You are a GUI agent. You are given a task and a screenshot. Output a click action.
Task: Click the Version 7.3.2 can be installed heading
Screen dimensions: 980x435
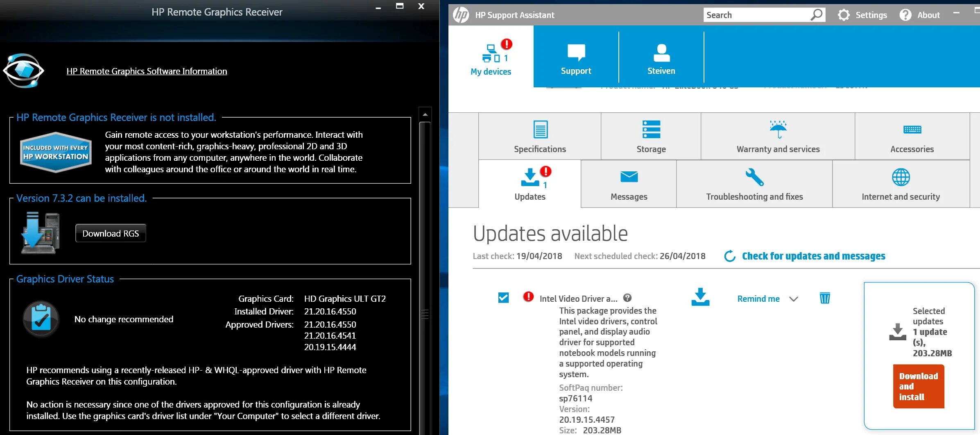[x=81, y=198]
